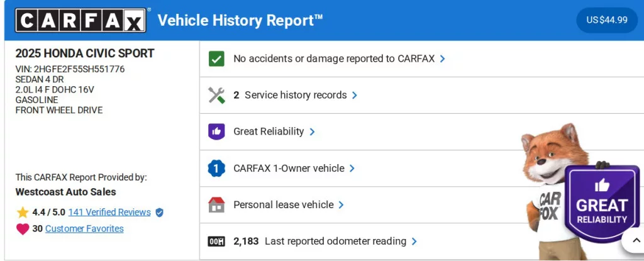
Task: Open the Customer Favorites link
Action: point(84,229)
